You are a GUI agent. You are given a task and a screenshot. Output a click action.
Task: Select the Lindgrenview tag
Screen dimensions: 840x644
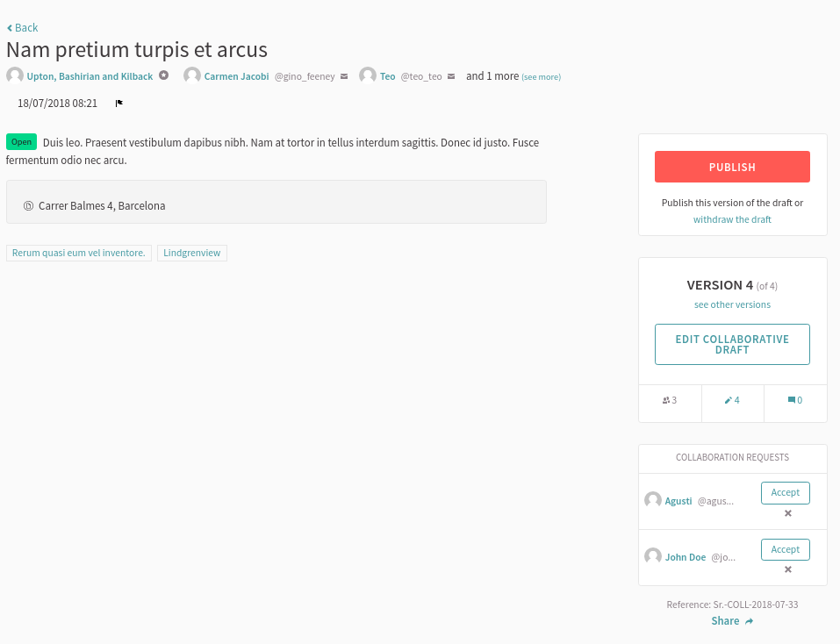click(x=191, y=253)
